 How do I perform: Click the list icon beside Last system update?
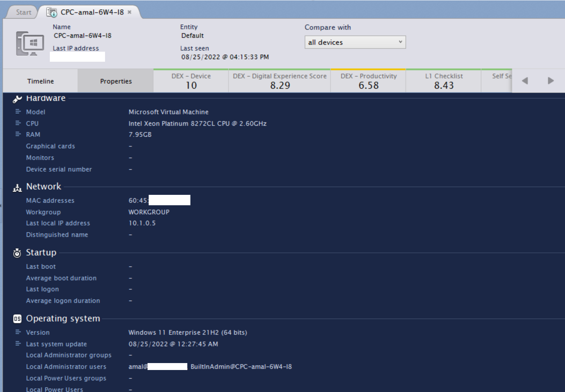tap(18, 343)
